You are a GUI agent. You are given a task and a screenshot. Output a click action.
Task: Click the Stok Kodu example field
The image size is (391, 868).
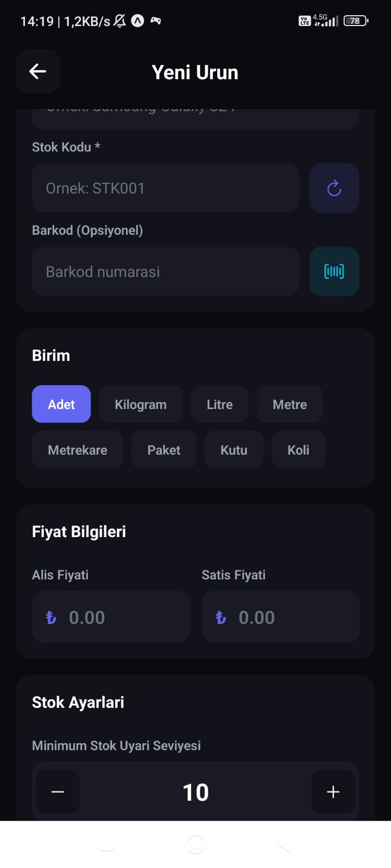[165, 188]
